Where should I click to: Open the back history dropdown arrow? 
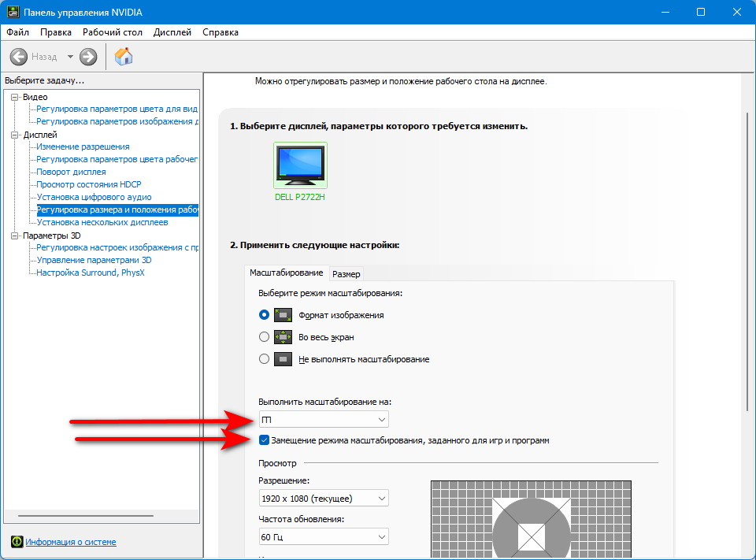(x=70, y=57)
